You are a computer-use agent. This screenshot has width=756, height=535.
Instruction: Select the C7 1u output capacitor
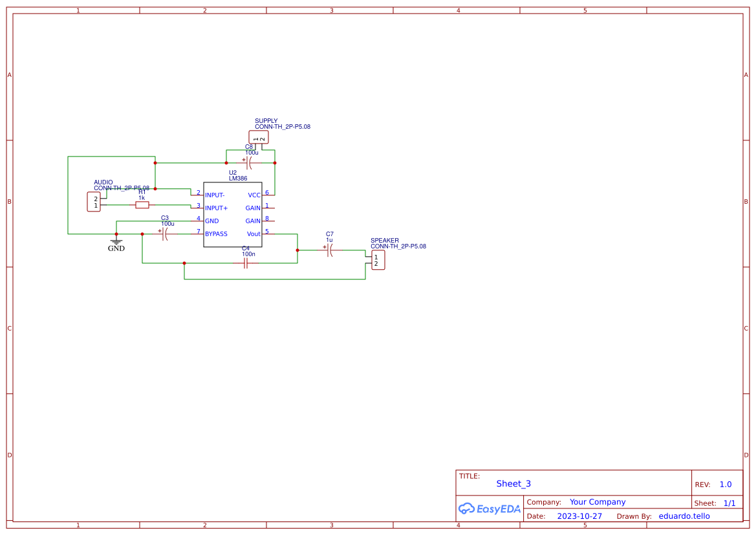tap(330, 250)
